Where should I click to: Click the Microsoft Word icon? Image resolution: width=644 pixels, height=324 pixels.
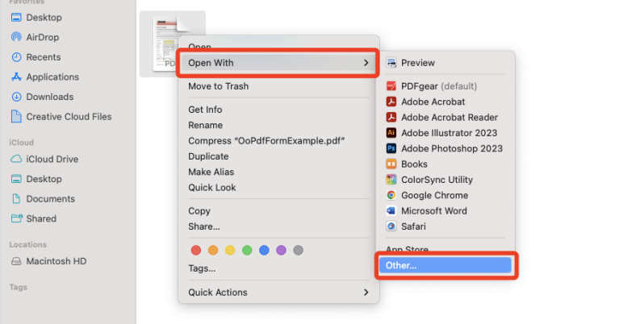tap(391, 211)
